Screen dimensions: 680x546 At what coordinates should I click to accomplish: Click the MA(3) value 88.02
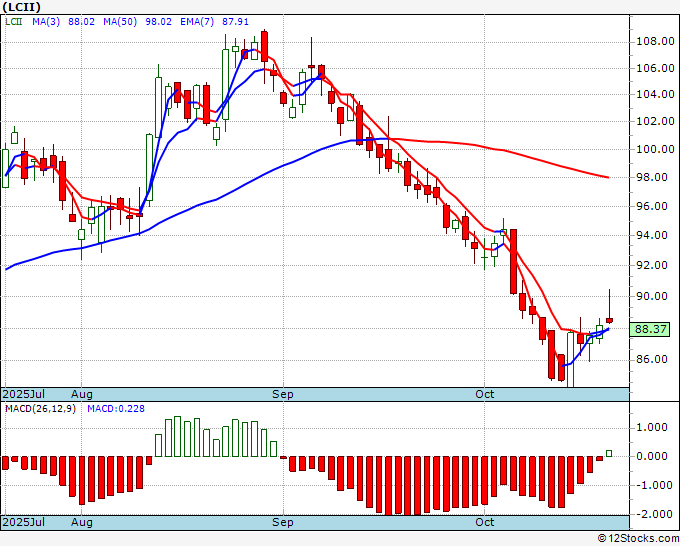tap(81, 22)
